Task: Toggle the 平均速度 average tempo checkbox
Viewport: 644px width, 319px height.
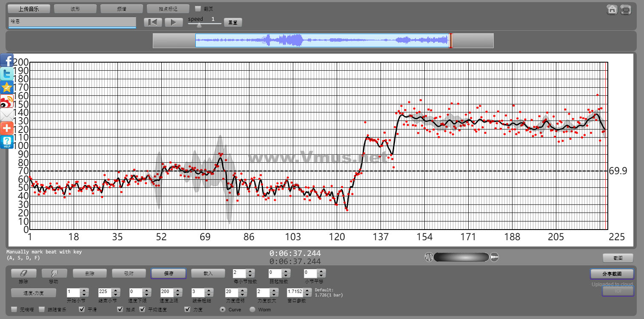Action: (143, 310)
